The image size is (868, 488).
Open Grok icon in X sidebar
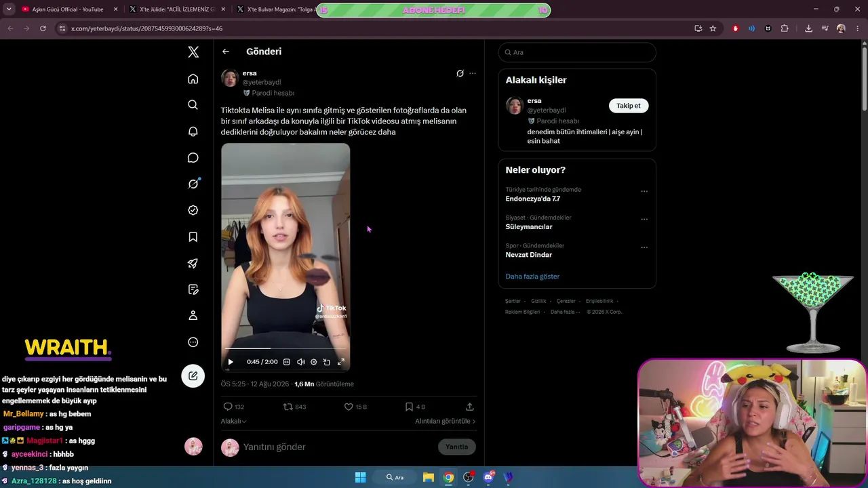click(193, 184)
